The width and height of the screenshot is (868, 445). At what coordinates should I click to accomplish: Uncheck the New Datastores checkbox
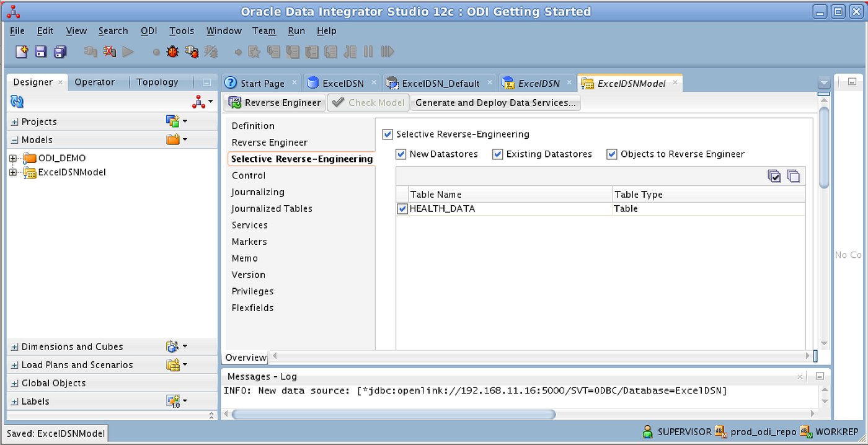click(401, 154)
